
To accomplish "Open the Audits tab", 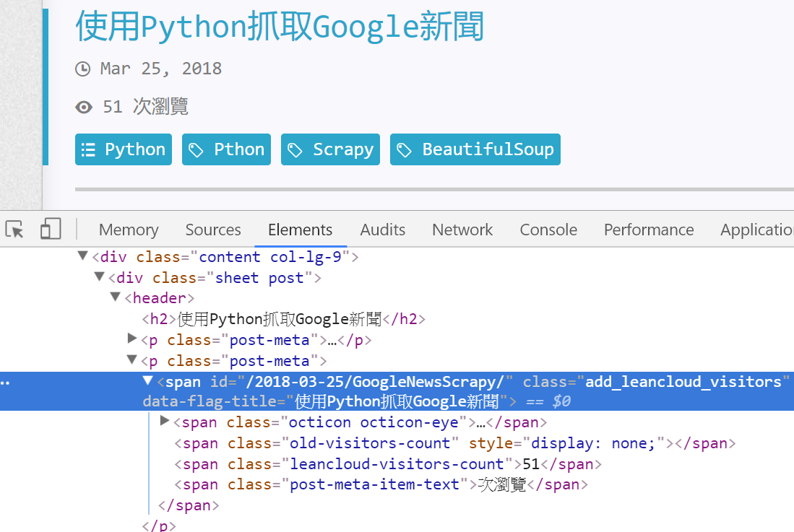I will pyautogui.click(x=383, y=230).
